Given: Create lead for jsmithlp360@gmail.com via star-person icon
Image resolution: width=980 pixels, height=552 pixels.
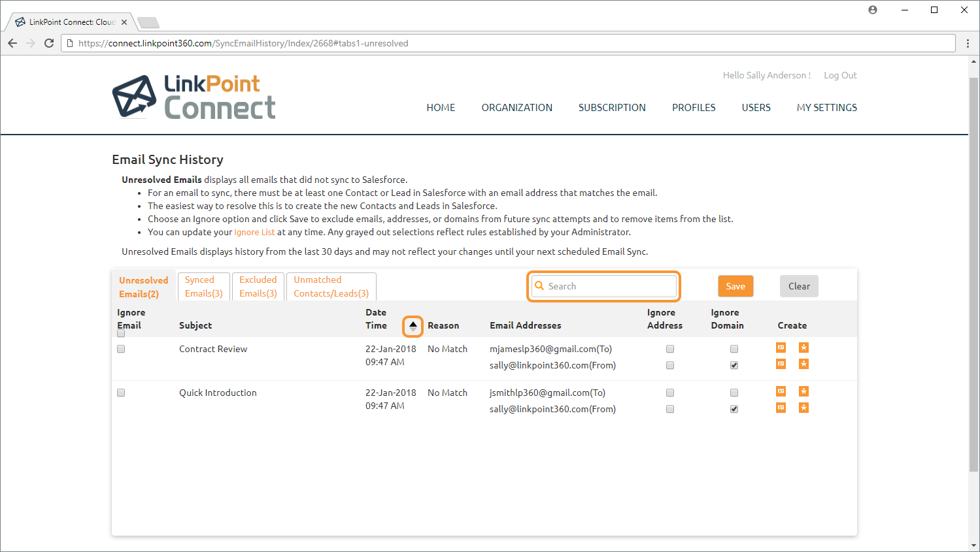Looking at the screenshot, I should (x=804, y=391).
